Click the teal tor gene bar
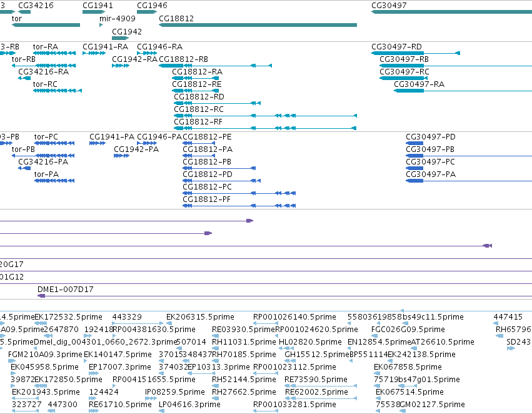 tap(46, 25)
